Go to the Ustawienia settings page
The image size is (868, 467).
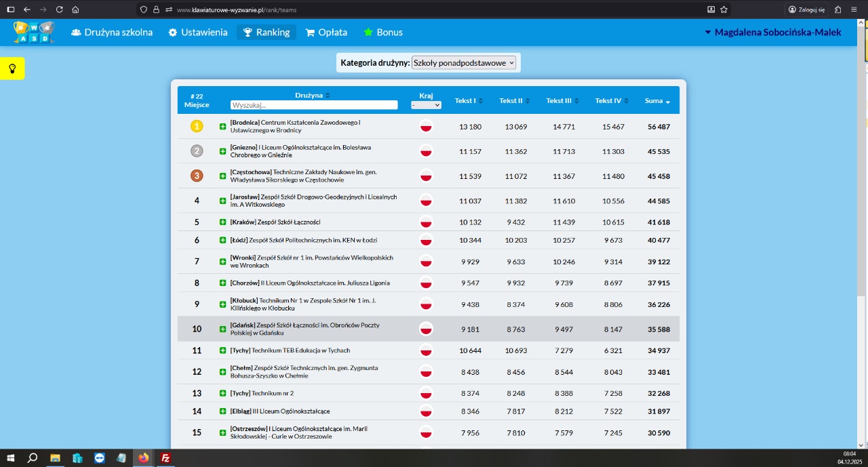(198, 33)
